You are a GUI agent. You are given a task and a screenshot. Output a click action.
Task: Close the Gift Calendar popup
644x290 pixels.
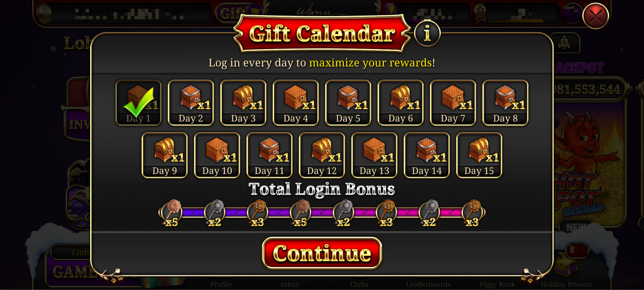point(596,16)
